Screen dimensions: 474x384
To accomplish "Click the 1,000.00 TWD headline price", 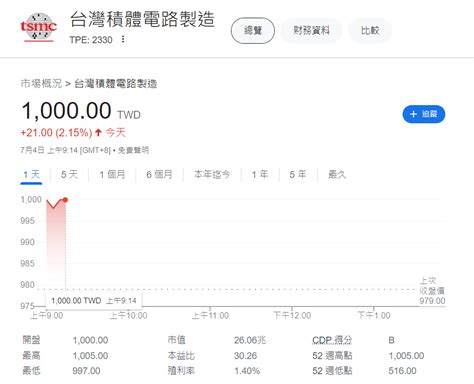I will coord(81,111).
